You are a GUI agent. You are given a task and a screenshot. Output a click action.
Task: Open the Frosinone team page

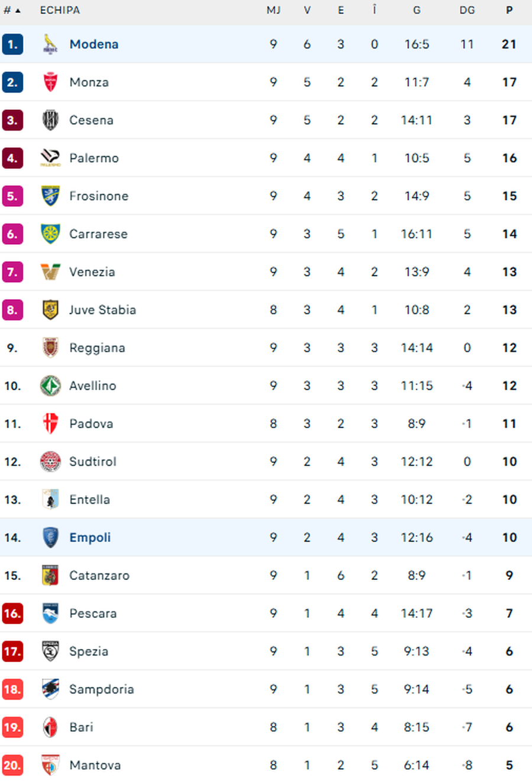tap(99, 196)
